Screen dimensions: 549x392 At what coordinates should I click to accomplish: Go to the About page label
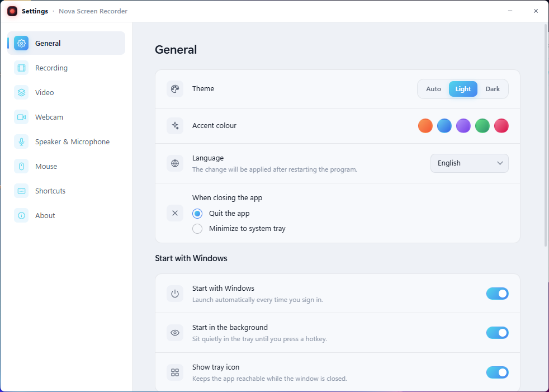[x=45, y=215]
